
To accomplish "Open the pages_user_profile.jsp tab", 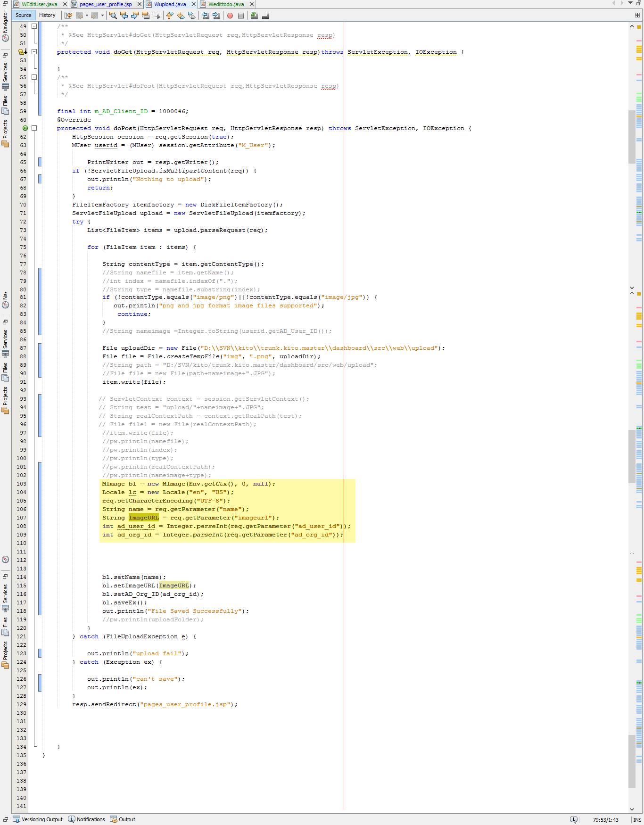I will [x=106, y=4].
